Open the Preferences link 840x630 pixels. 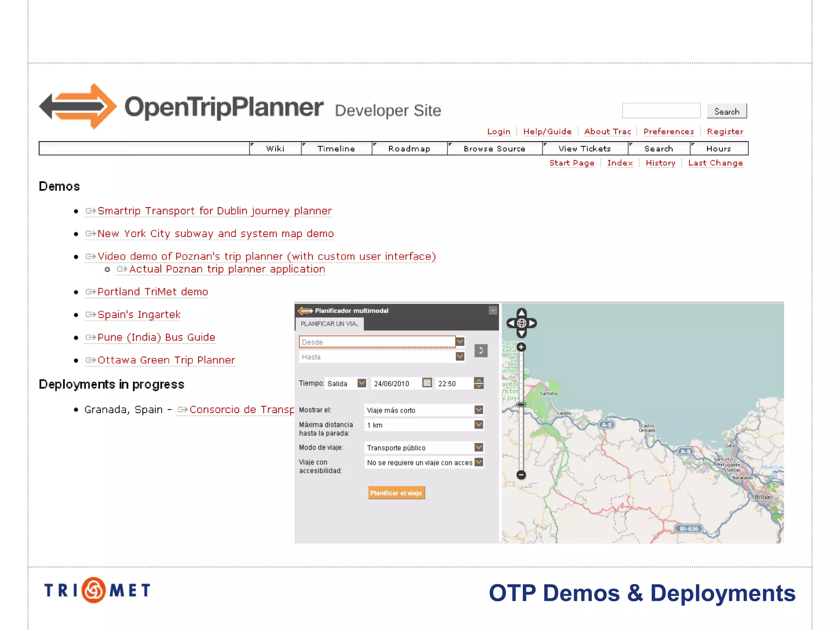point(669,132)
